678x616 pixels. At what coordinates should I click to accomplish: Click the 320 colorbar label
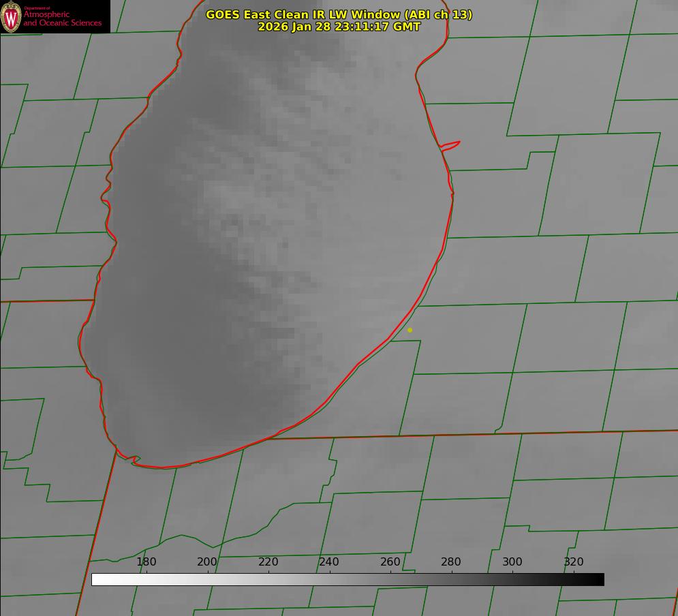tap(574, 561)
